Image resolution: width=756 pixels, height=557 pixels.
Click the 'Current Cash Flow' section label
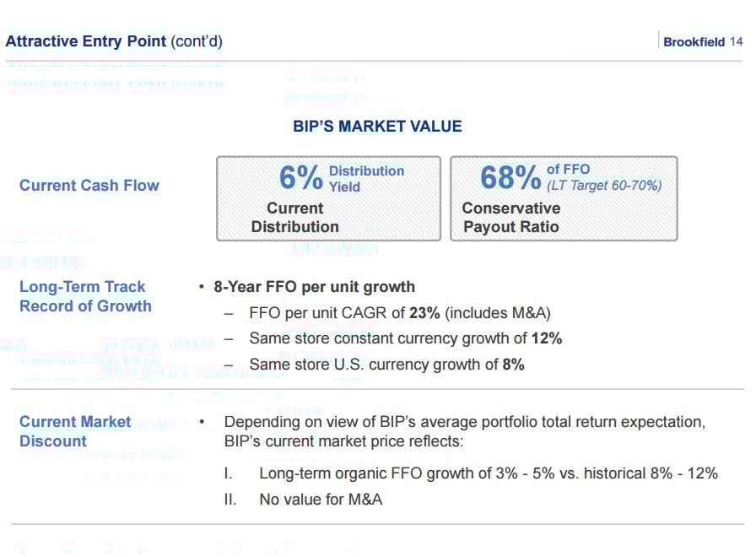tap(89, 186)
